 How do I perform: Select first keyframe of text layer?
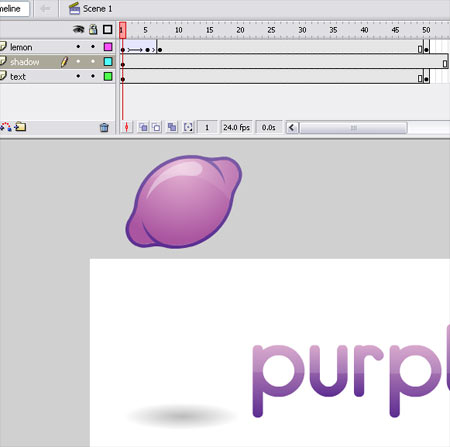coord(123,79)
